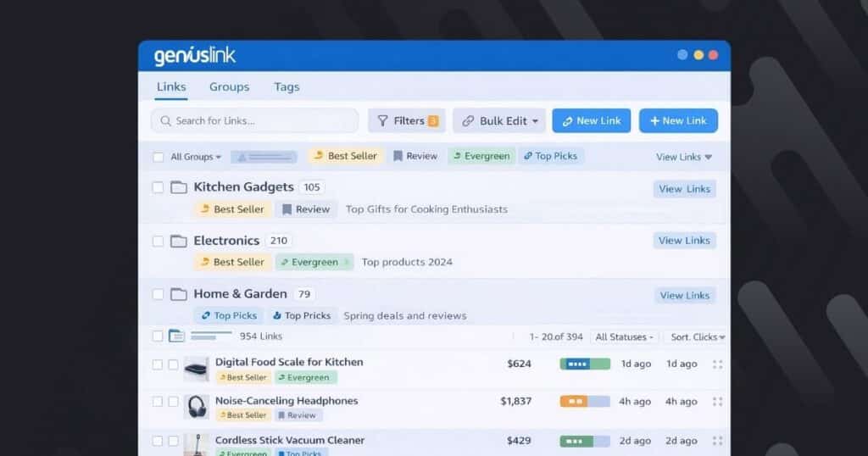Click drag handle for Digital Food Scale row
This screenshot has width=868, height=456.
pyautogui.click(x=718, y=364)
